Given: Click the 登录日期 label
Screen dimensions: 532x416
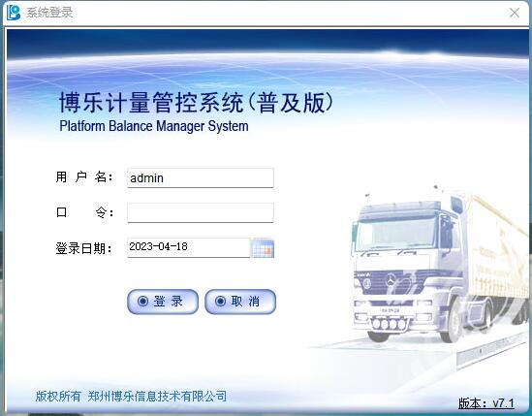Looking at the screenshot, I should (x=83, y=248).
